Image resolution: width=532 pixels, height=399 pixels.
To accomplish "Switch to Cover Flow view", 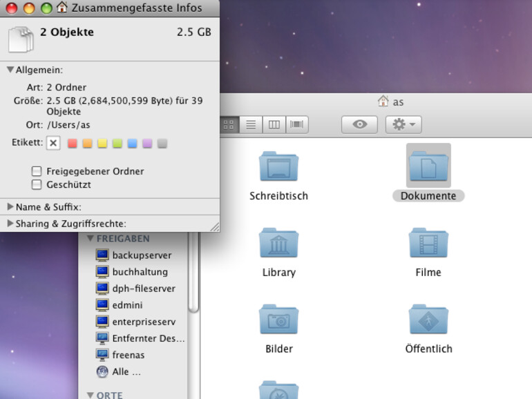I will tap(297, 125).
